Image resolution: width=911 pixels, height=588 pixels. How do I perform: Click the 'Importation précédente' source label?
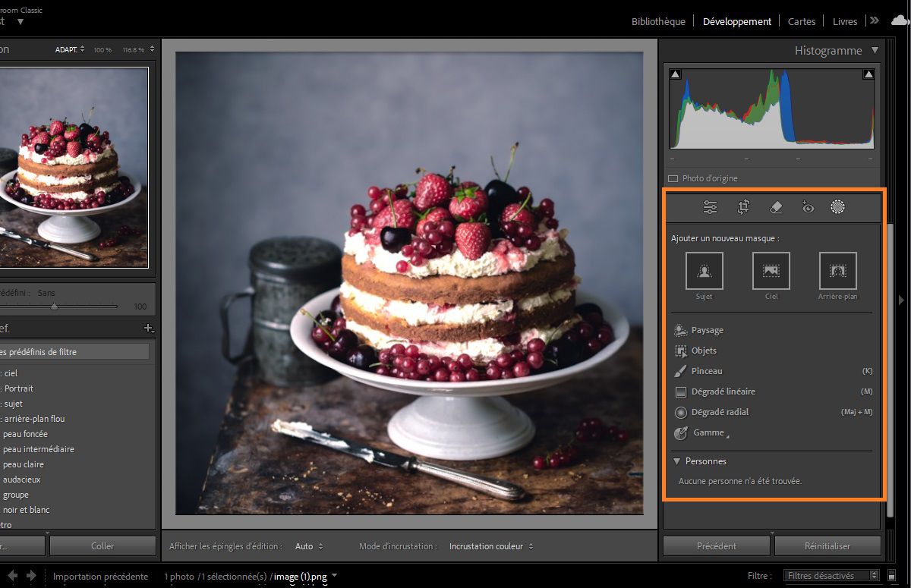100,577
